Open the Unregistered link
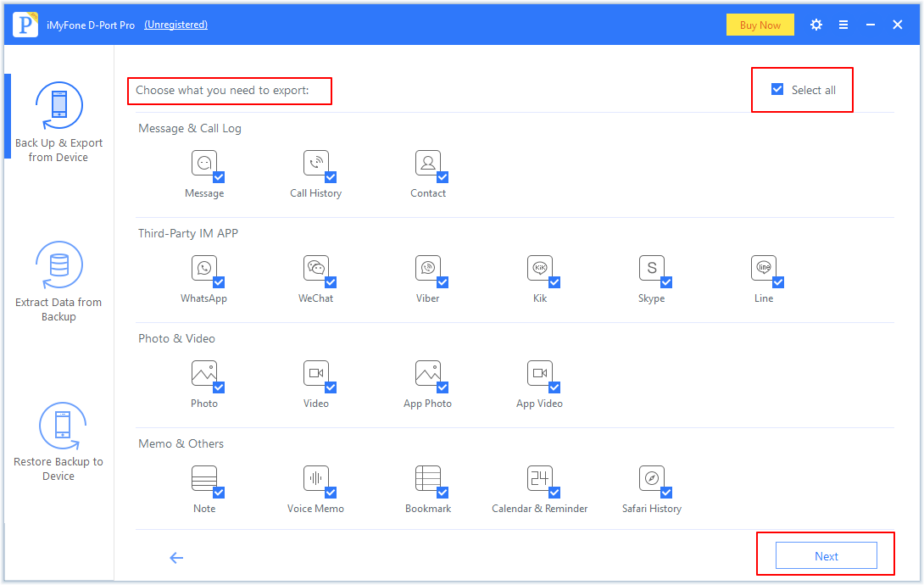This screenshot has width=924, height=585. pos(175,25)
